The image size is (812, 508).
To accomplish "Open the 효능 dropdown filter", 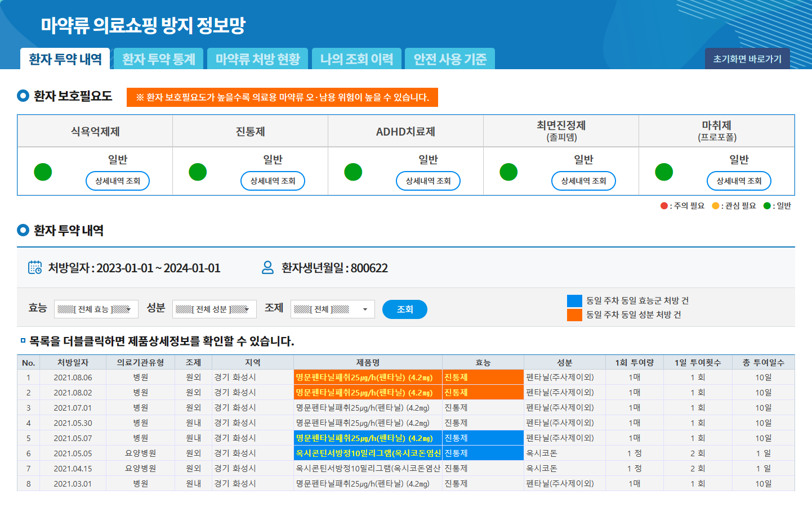I will [x=96, y=309].
